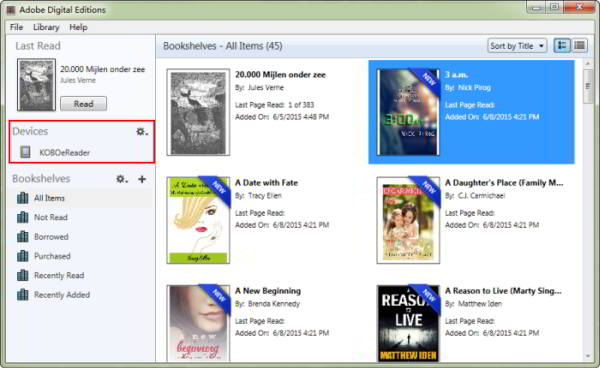Switch to list view icon
Image resolution: width=600 pixels, height=368 pixels.
click(579, 46)
